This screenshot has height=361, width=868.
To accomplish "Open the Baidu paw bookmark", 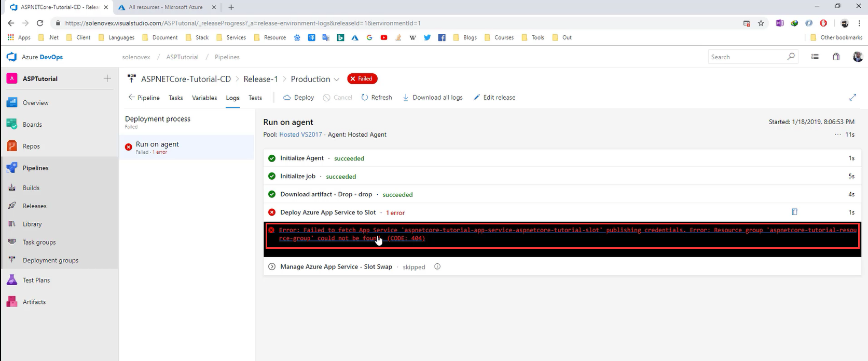I will pyautogui.click(x=297, y=37).
